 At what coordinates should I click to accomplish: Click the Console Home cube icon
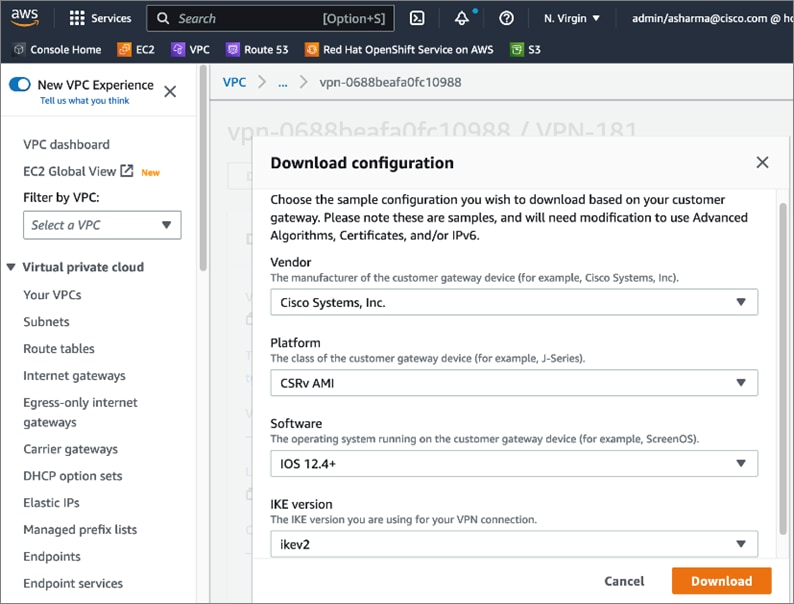[19, 49]
